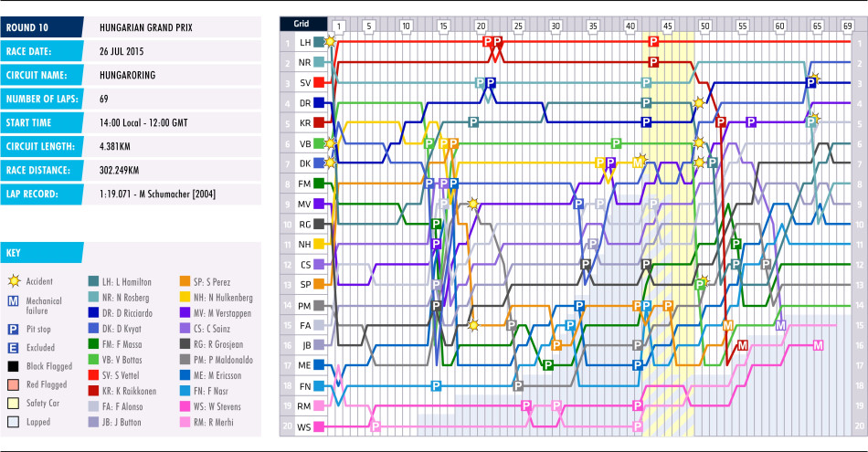This screenshot has height=452, width=868.
Task: Click the MV purple square in the key
Action: pyautogui.click(x=185, y=312)
